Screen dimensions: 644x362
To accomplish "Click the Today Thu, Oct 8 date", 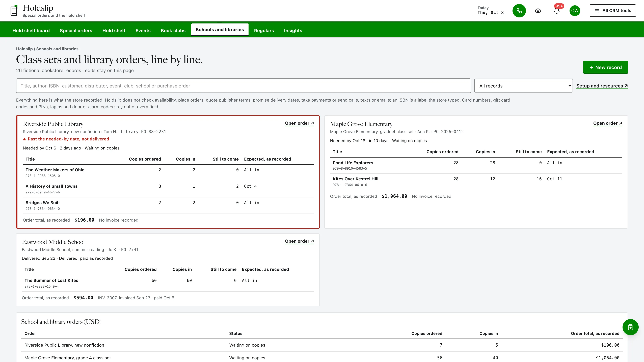I will pos(491,11).
